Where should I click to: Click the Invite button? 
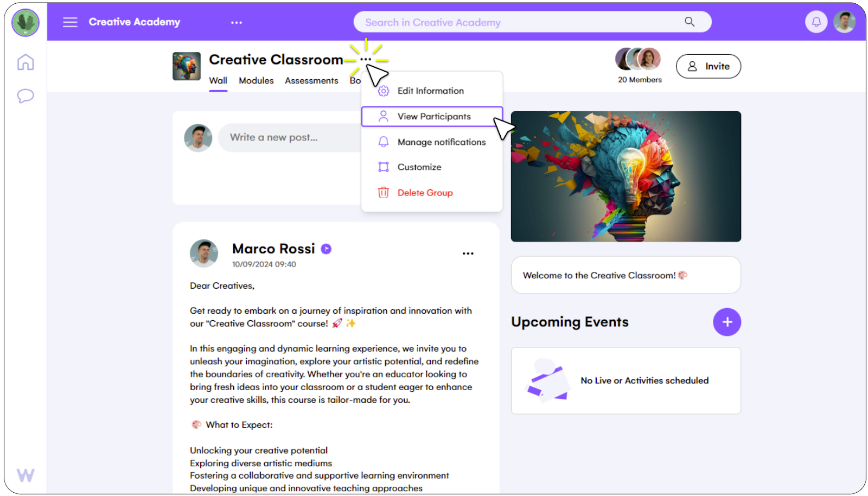[709, 66]
